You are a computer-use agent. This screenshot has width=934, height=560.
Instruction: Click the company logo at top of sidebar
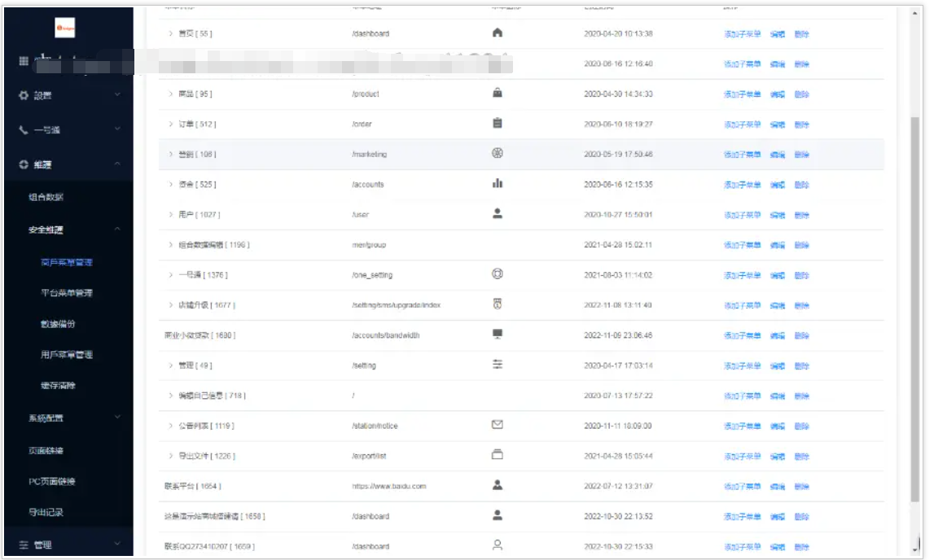tap(65, 29)
